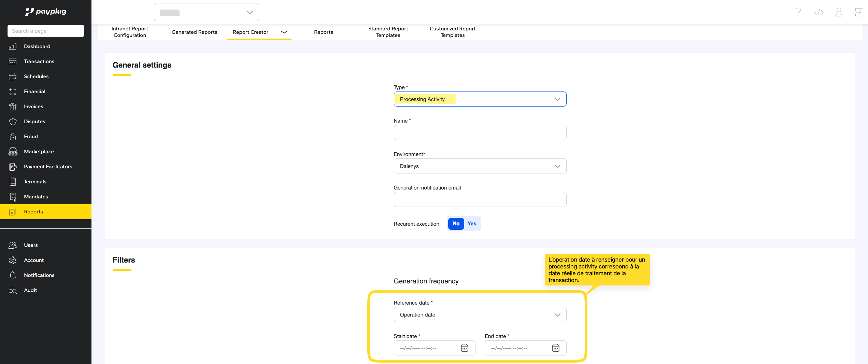Click the help question mark icon
The image size is (868, 364).
click(x=798, y=12)
